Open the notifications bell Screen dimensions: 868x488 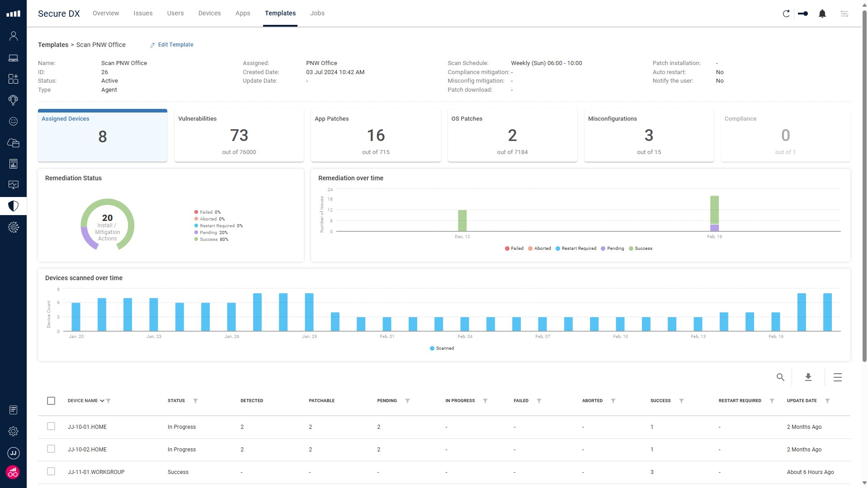click(x=822, y=14)
